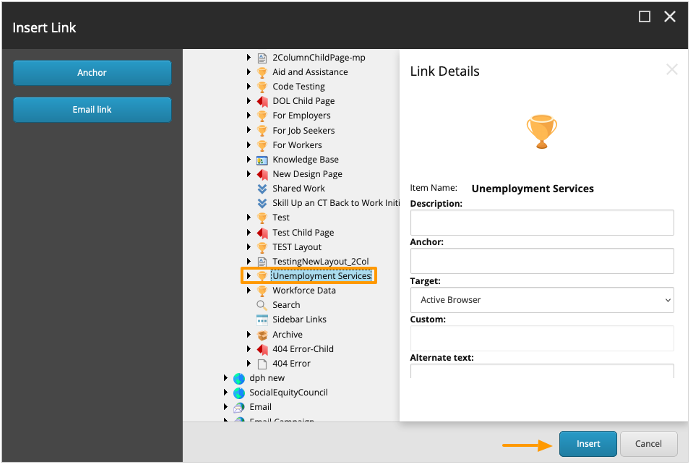The height and width of the screenshot is (464, 690).
Task: Select the Aid and Assistance item
Action: tap(310, 72)
